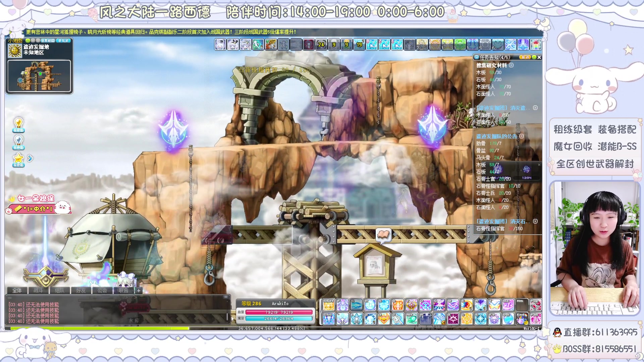Use the H-key ice sphere skill

(x=370, y=305)
